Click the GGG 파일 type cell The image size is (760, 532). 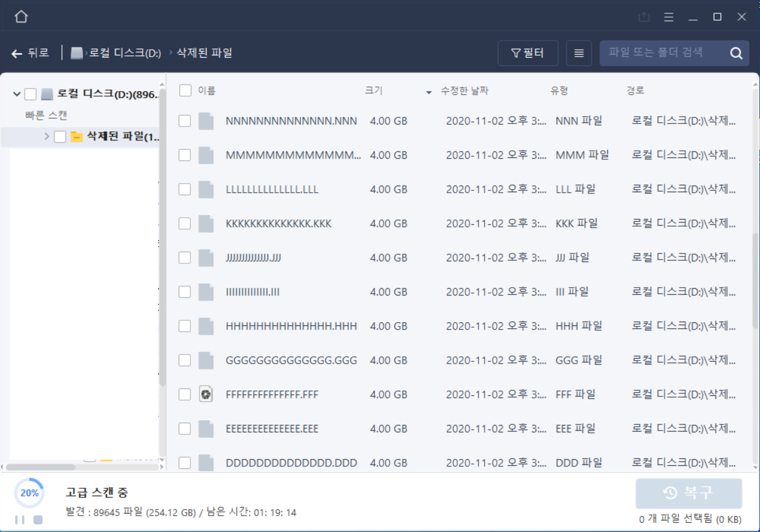[579, 361]
